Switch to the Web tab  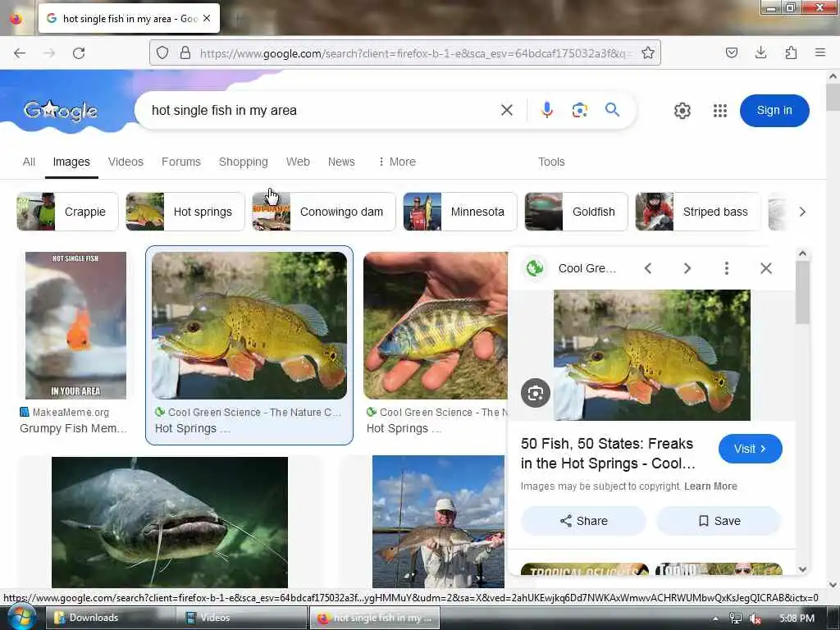[x=298, y=162]
